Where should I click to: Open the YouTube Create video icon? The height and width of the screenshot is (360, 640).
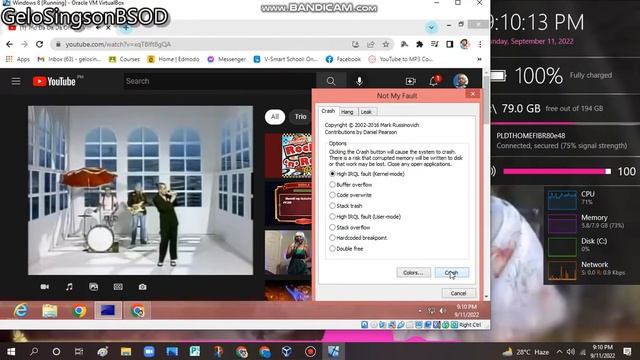pyautogui.click(x=411, y=81)
